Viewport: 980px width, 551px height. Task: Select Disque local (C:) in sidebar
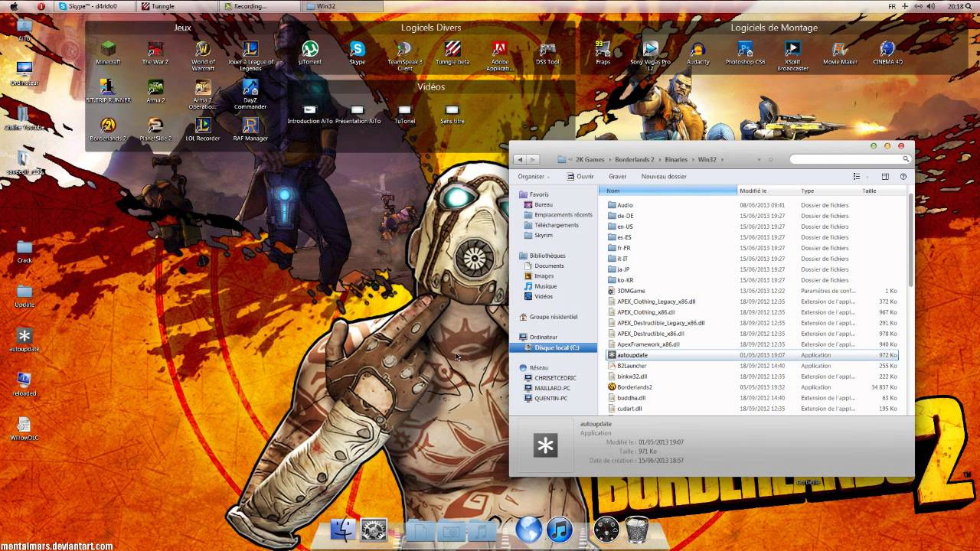click(552, 347)
